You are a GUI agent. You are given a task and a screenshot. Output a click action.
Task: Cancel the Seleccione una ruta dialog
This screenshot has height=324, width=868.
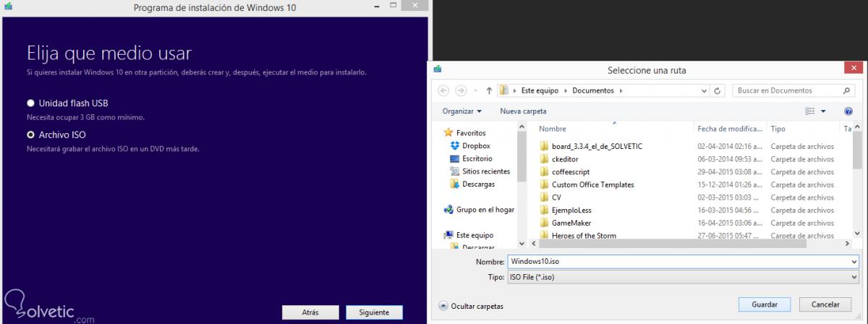click(x=825, y=304)
